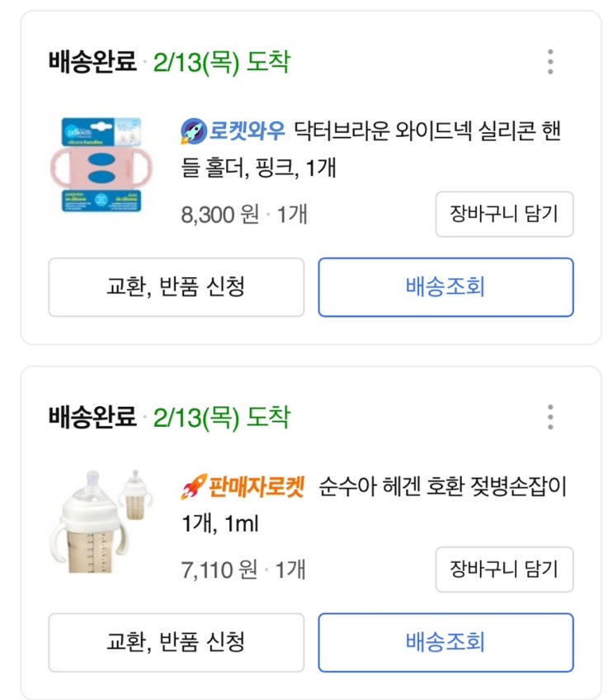Select the 2/13(목) 도착 text on the 순수아 order
Viewport: 613px width, 700px height.
(222, 418)
